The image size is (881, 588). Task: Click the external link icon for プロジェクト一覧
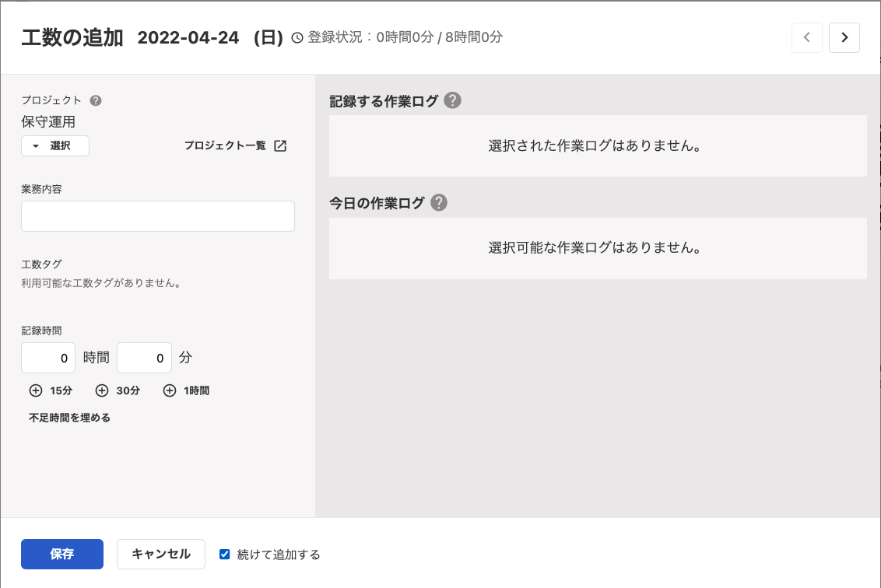tap(280, 146)
